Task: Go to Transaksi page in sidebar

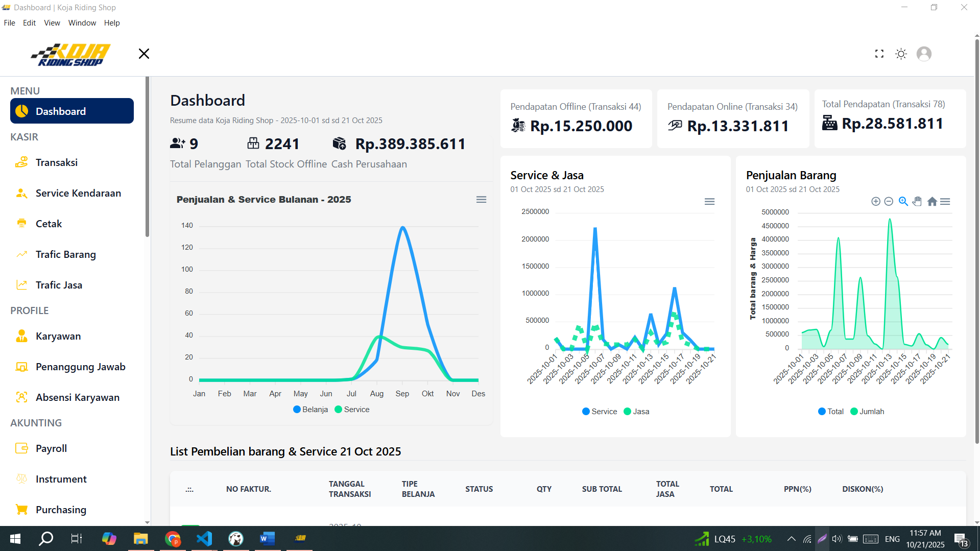Action: pyautogui.click(x=57, y=162)
